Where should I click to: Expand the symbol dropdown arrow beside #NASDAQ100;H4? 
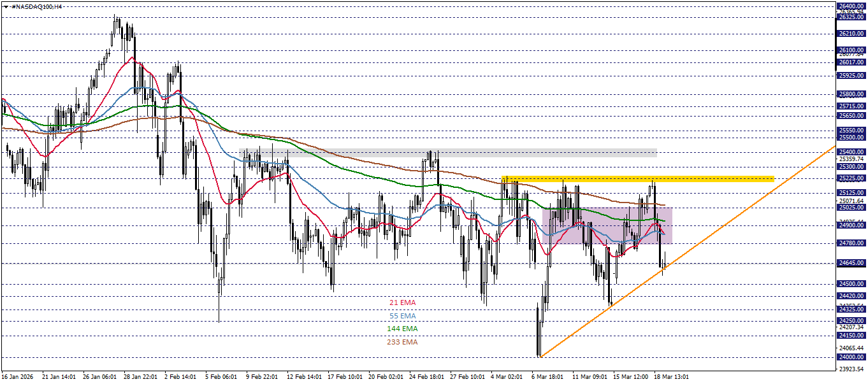click(6, 6)
